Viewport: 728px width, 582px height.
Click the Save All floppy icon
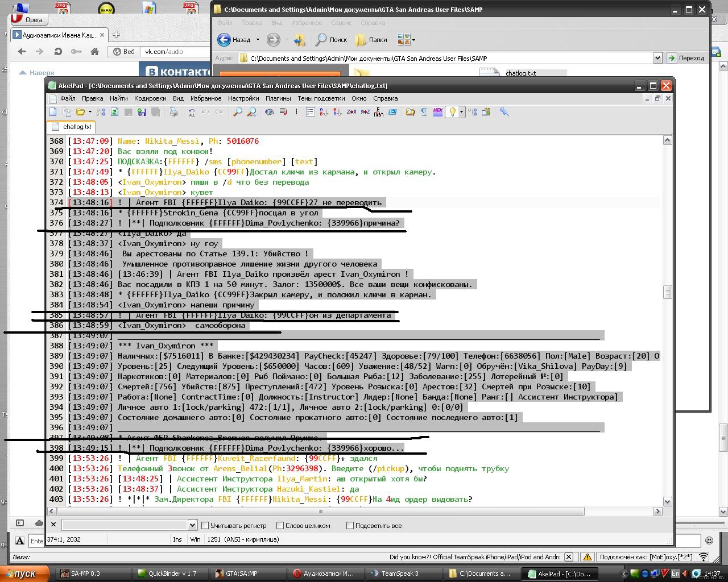point(142,112)
